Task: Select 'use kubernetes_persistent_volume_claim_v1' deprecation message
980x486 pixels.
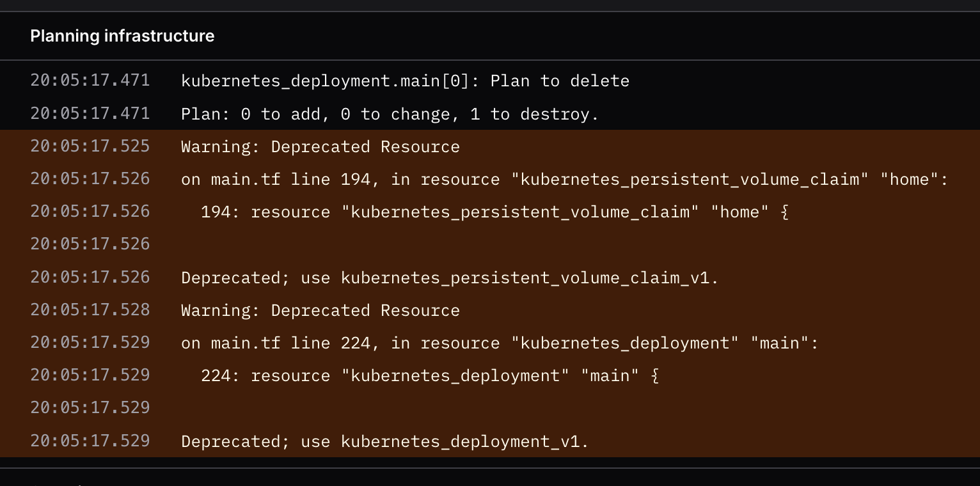Action: point(450,278)
